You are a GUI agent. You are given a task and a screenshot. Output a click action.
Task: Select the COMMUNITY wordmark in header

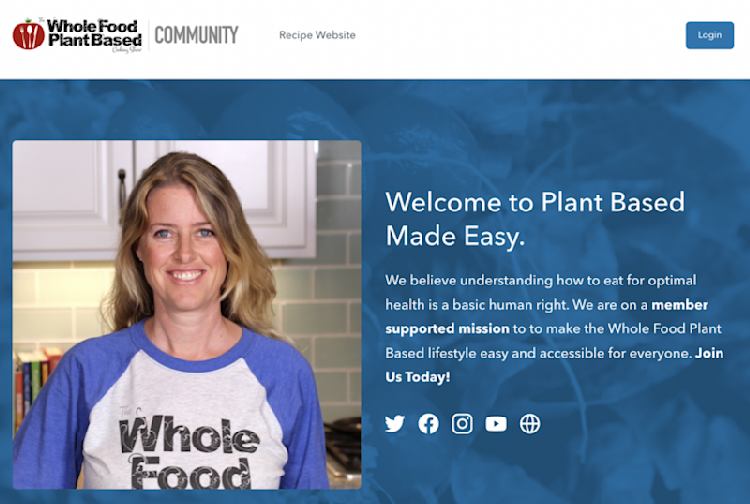(196, 35)
